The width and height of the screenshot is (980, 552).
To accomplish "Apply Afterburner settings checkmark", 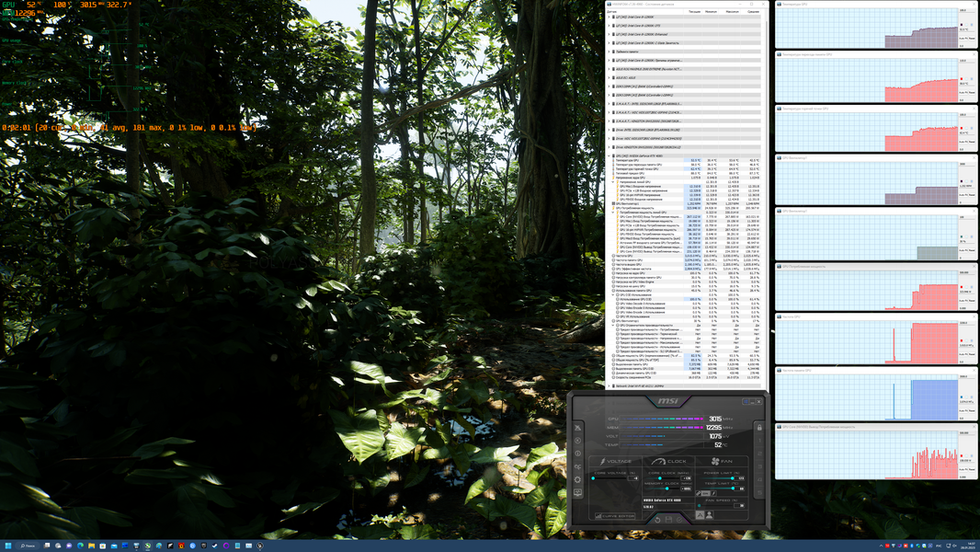I will [679, 520].
